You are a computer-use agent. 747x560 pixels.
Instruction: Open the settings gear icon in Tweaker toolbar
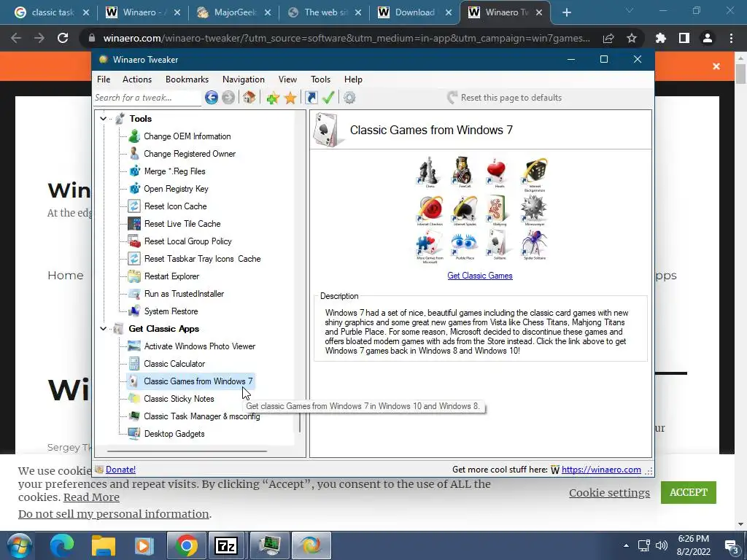click(349, 98)
